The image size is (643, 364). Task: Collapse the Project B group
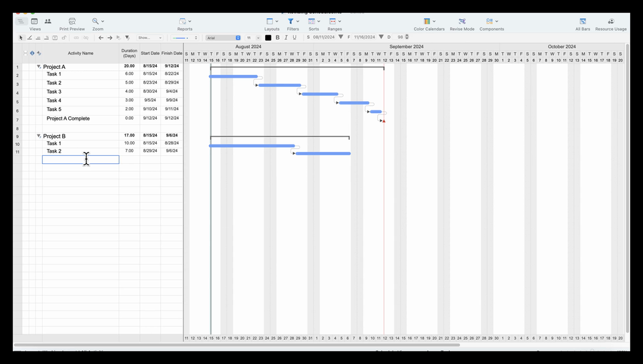(39, 136)
